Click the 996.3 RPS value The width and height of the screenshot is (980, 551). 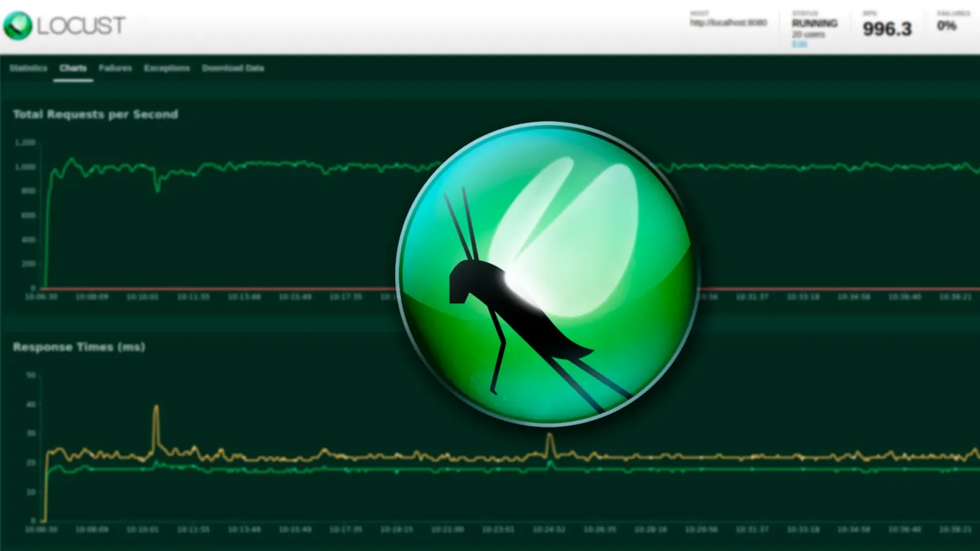coord(887,29)
